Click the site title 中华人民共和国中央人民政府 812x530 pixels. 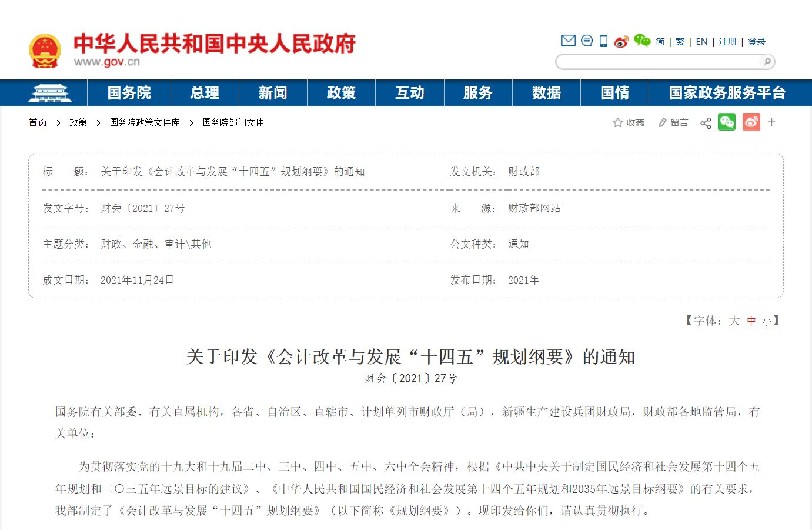tap(215, 44)
